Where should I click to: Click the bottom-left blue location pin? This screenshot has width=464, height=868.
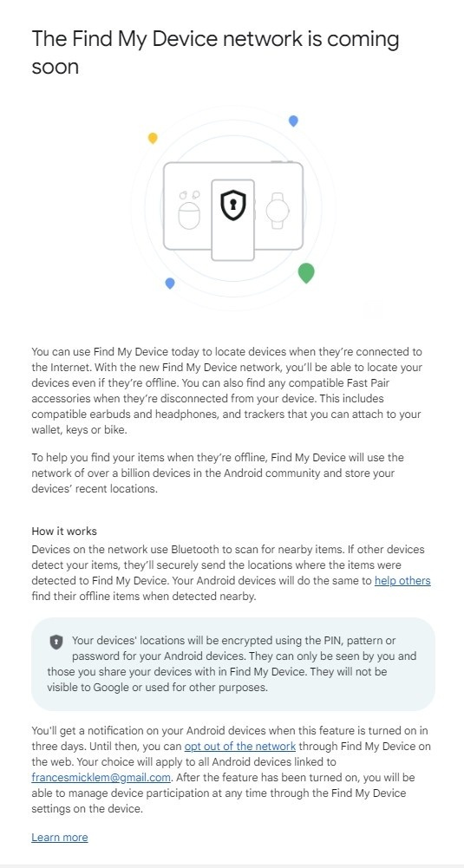(x=170, y=283)
